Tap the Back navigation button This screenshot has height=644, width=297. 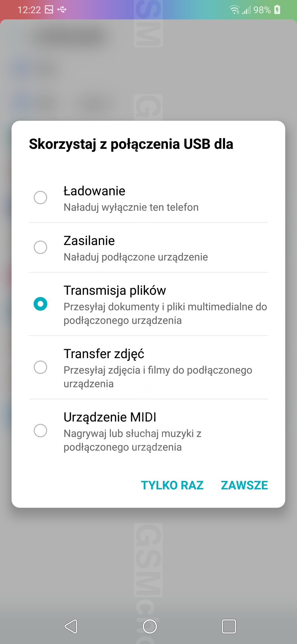click(71, 626)
